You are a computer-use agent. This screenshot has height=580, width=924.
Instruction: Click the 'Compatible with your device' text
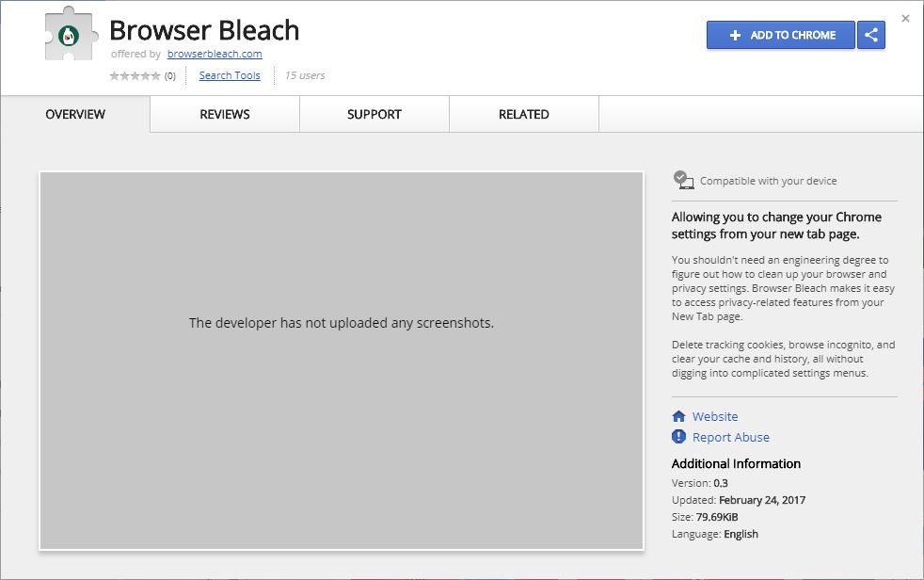coord(769,181)
